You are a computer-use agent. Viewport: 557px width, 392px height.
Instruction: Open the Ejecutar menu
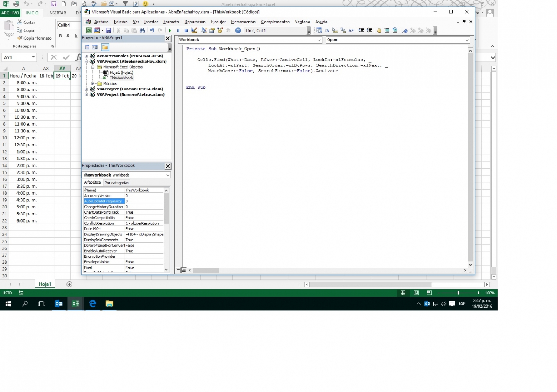[218, 22]
